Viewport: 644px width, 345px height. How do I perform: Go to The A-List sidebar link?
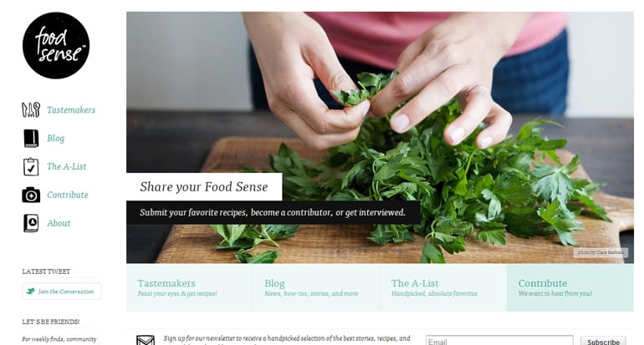tap(67, 166)
